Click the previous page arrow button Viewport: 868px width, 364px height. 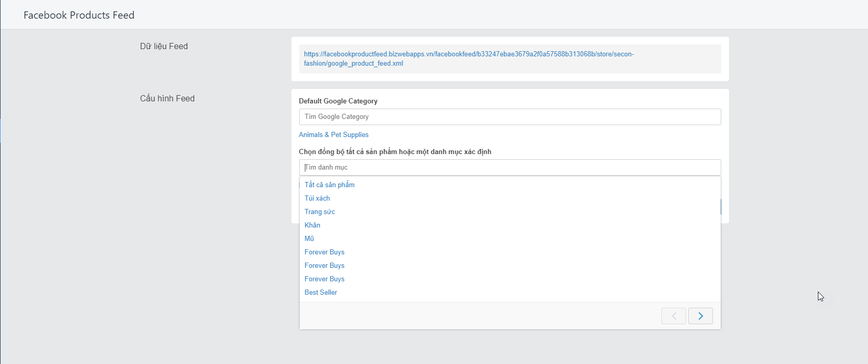(674, 316)
